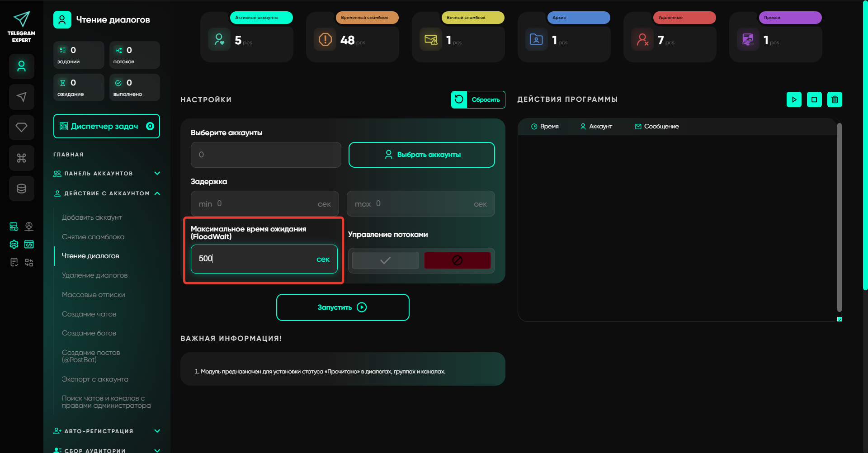Click the paper plane icon in left sidebar
The width and height of the screenshot is (868, 453).
pyautogui.click(x=21, y=97)
